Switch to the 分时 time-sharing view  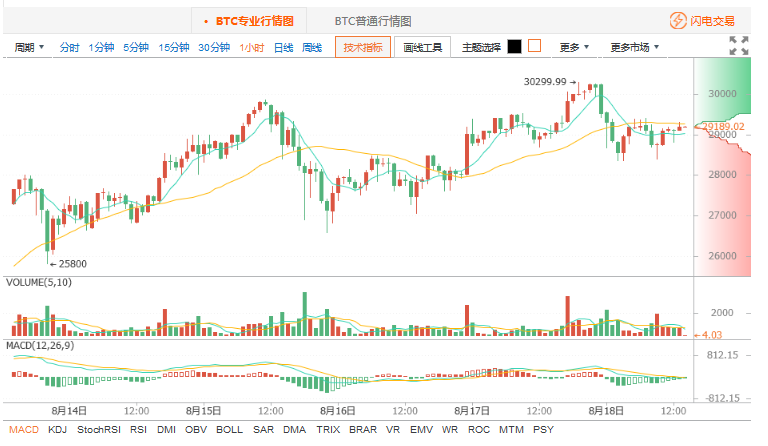pyautogui.click(x=69, y=47)
